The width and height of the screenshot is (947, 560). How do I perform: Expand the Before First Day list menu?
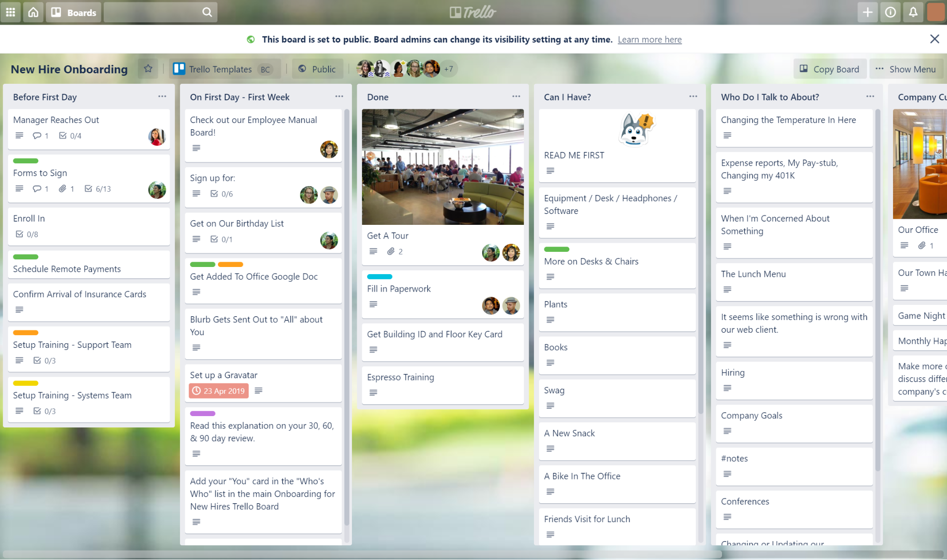162,96
